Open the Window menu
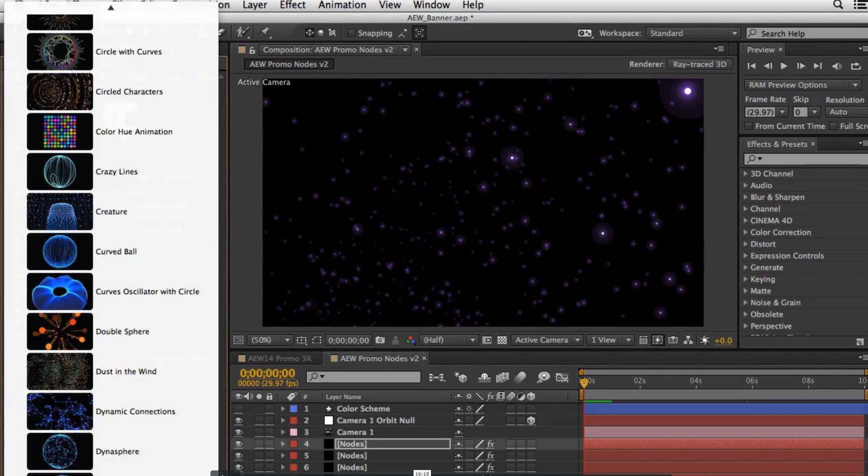The width and height of the screenshot is (868, 476). click(x=431, y=5)
